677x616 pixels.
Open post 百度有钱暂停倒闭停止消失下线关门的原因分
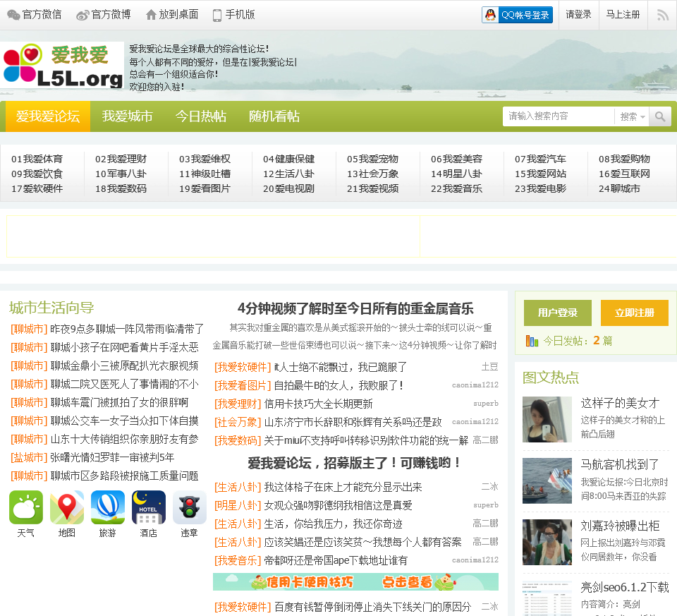[x=372, y=607]
